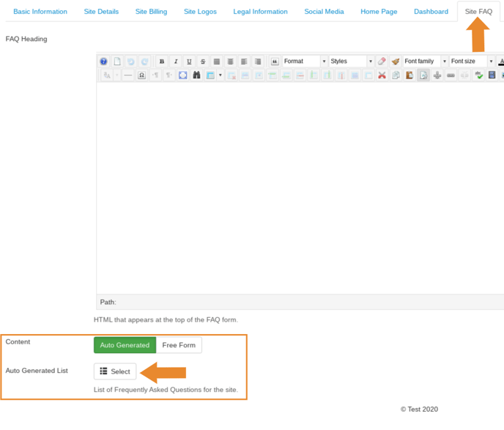Image resolution: width=504 pixels, height=430 pixels.
Task: Click the insert table icon
Action: coord(210,75)
